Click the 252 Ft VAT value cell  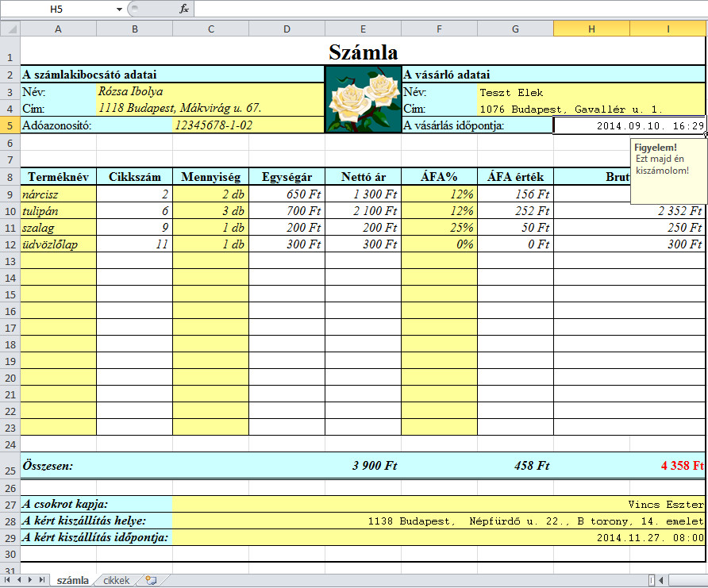515,211
